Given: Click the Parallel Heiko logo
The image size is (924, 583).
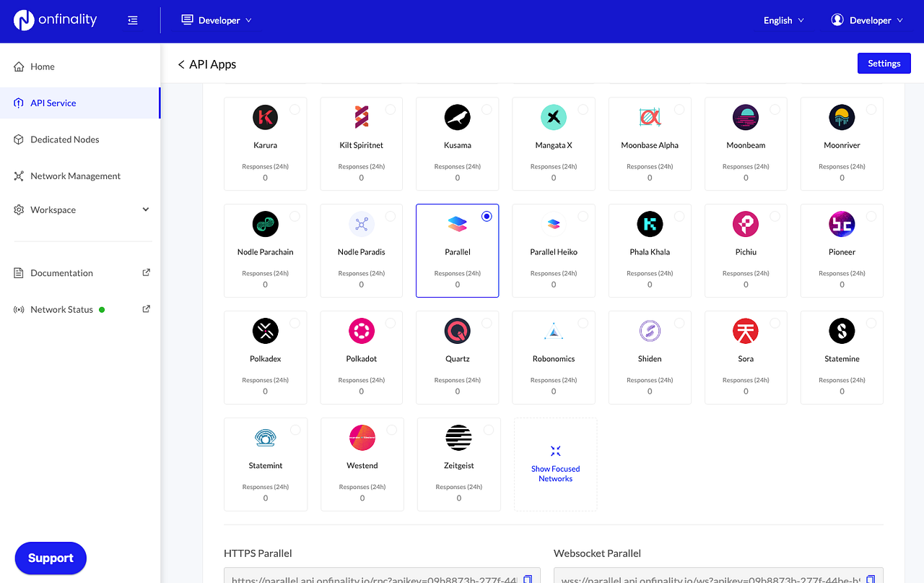Looking at the screenshot, I should [554, 224].
